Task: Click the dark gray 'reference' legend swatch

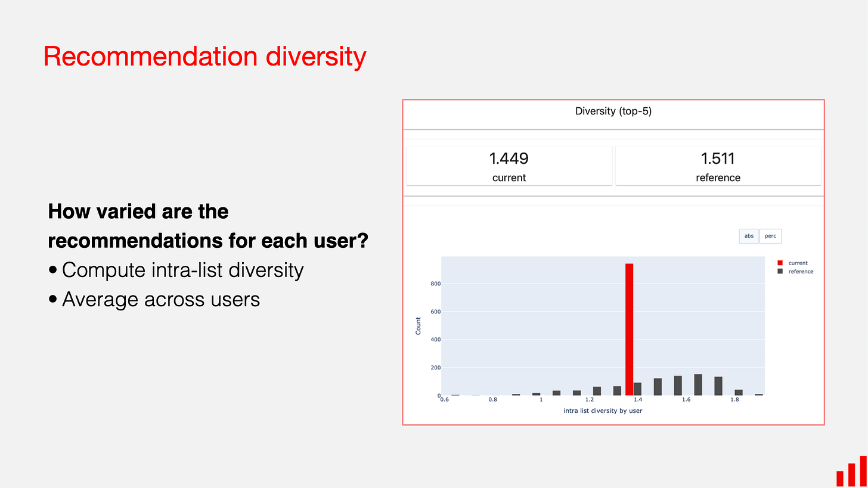Action: pyautogui.click(x=780, y=271)
